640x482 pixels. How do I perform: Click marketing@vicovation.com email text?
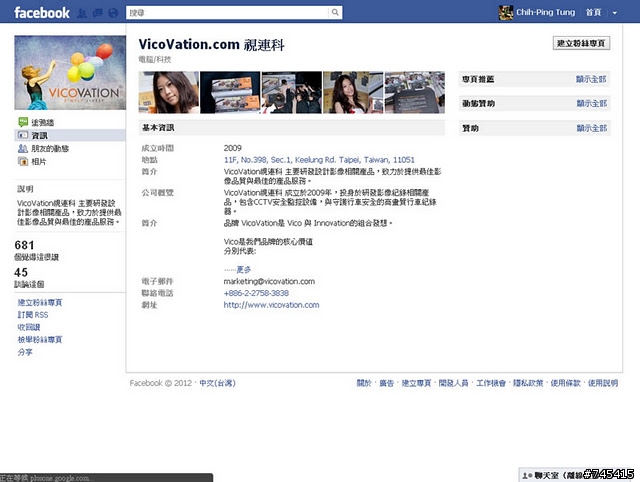pyautogui.click(x=269, y=281)
